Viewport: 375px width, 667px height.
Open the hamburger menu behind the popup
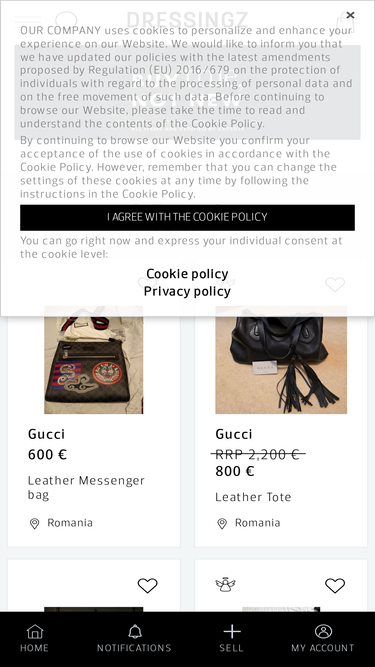[x=28, y=20]
